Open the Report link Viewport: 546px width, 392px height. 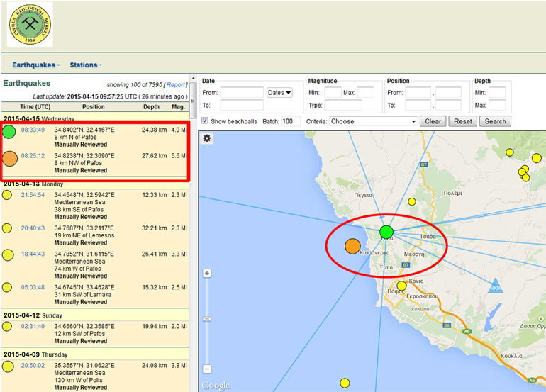click(x=176, y=84)
